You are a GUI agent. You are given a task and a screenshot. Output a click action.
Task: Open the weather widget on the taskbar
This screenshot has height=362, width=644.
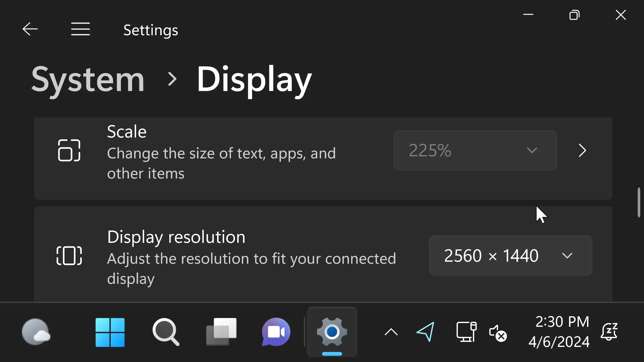(x=36, y=332)
